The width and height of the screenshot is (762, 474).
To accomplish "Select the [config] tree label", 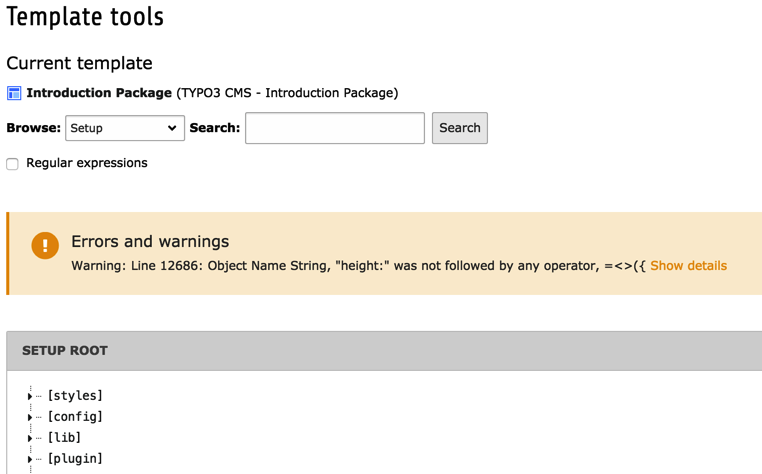I will coord(75,417).
